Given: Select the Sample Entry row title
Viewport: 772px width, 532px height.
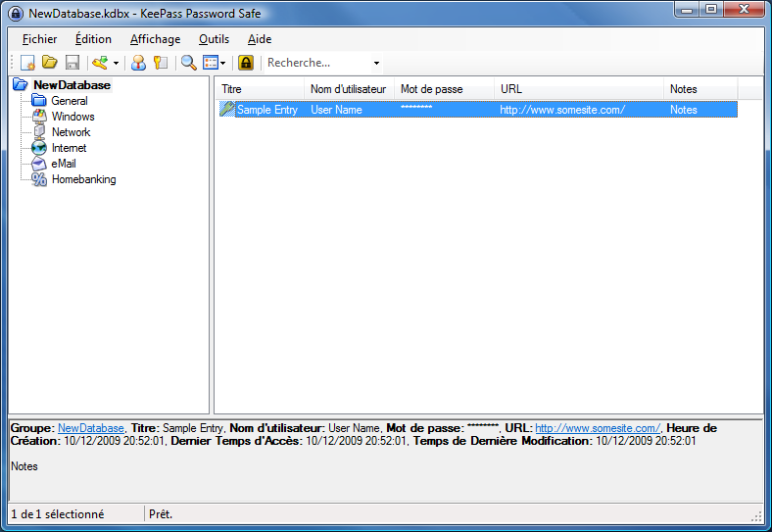Looking at the screenshot, I should (267, 110).
